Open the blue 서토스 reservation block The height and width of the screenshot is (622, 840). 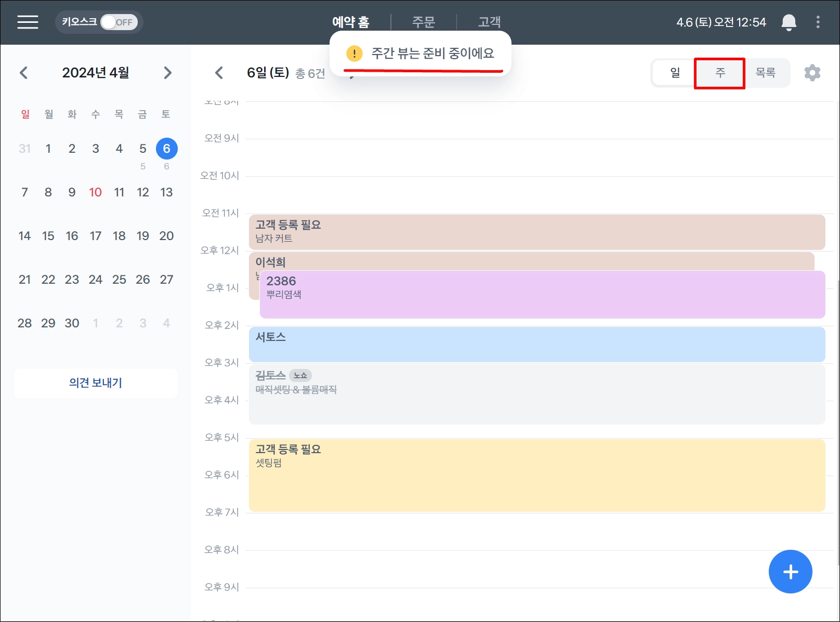click(537, 345)
